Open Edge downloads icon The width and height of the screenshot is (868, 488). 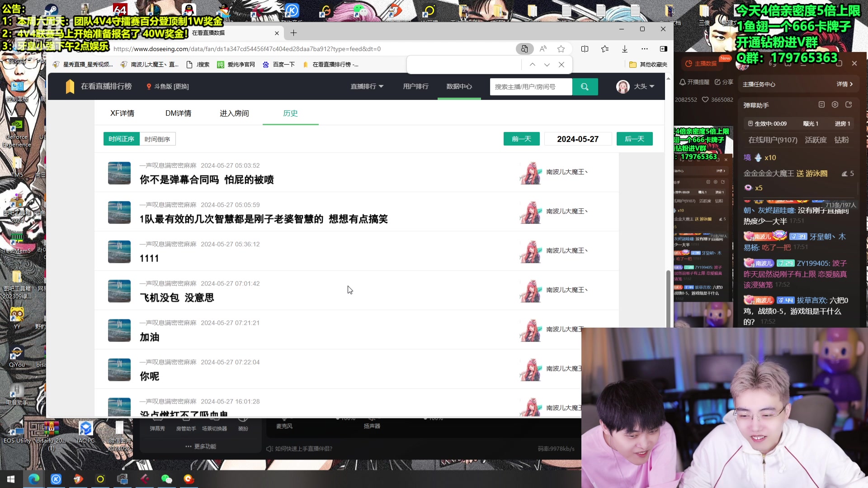625,49
